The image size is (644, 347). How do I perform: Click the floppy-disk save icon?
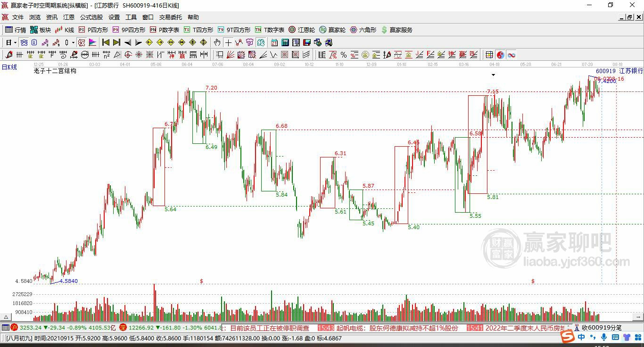[307, 42]
